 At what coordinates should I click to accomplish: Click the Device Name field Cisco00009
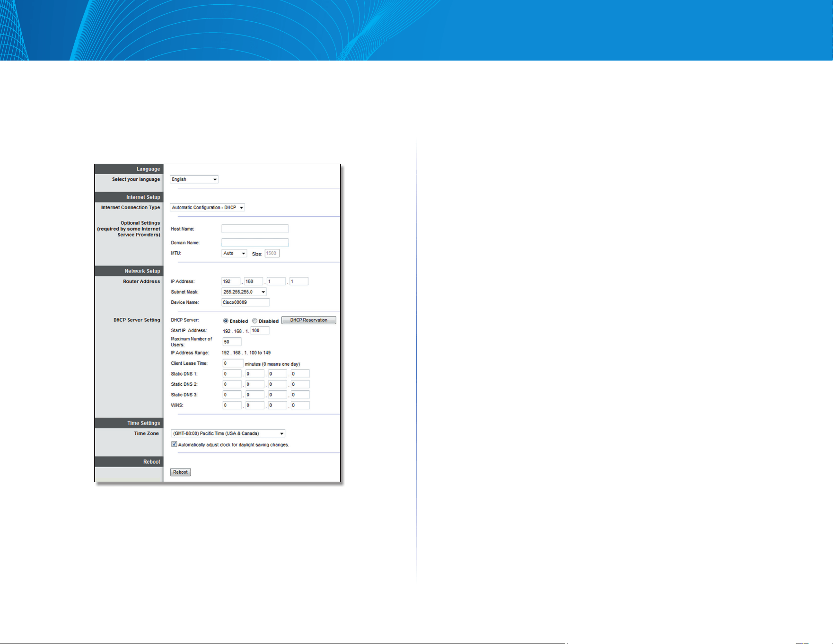246,302
